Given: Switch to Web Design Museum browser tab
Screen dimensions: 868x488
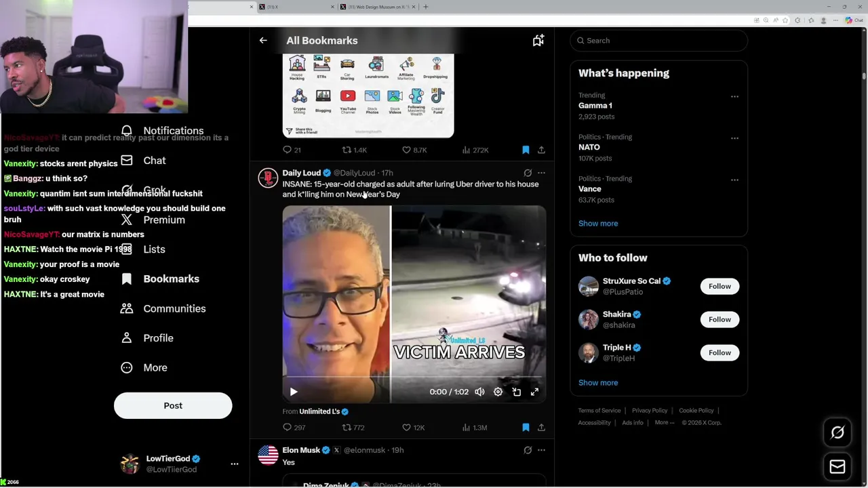Looking at the screenshot, I should pos(378,7).
